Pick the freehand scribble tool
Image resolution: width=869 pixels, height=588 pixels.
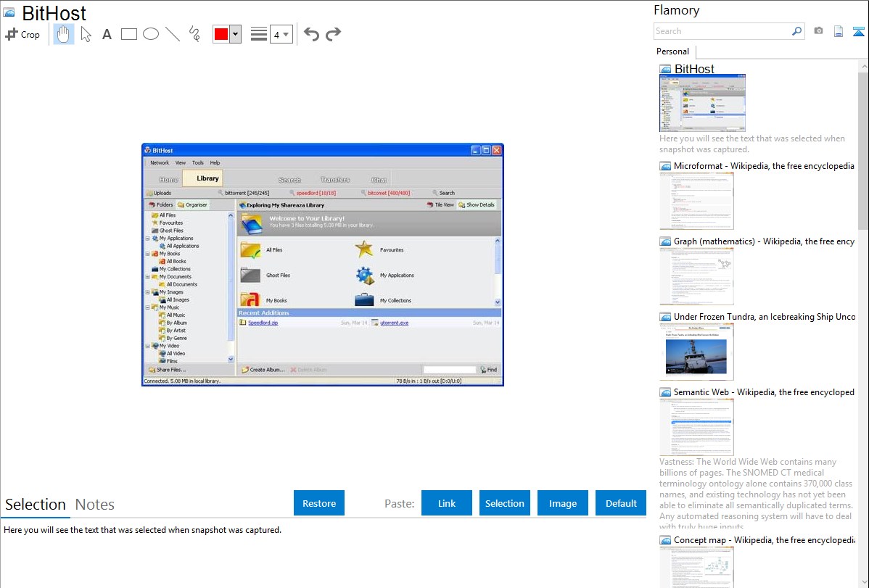(194, 34)
